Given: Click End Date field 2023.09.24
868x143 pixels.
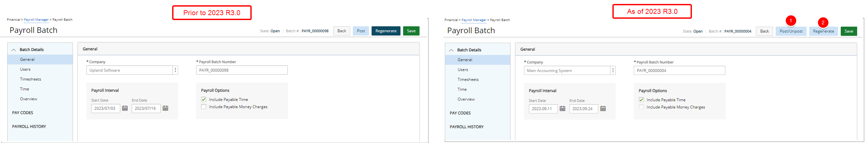Looking at the screenshot, I should [x=583, y=108].
